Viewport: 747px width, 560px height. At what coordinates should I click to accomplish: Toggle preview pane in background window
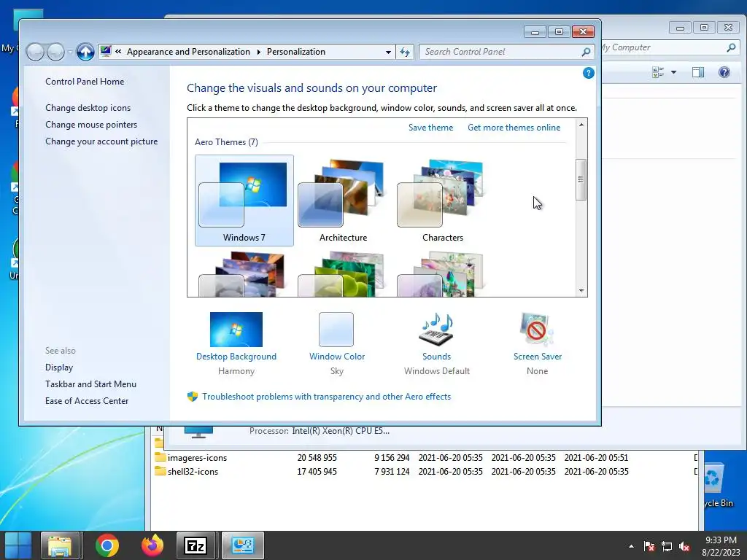pos(698,72)
